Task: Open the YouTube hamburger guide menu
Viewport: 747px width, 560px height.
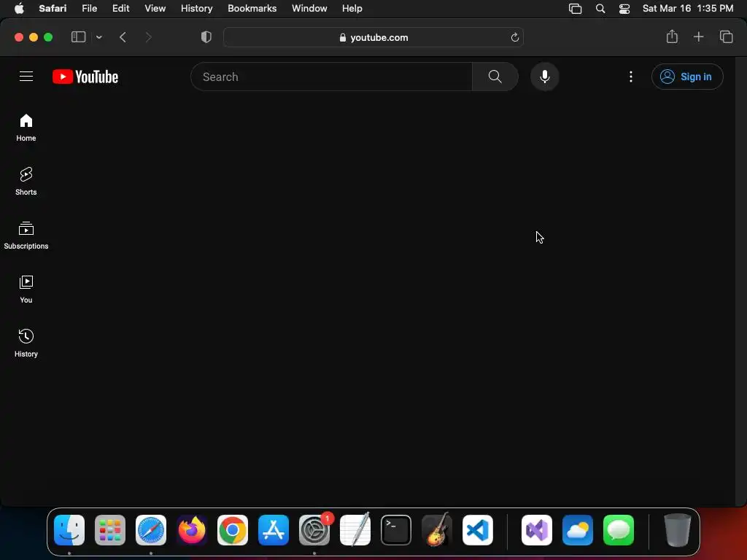Action: (x=26, y=76)
